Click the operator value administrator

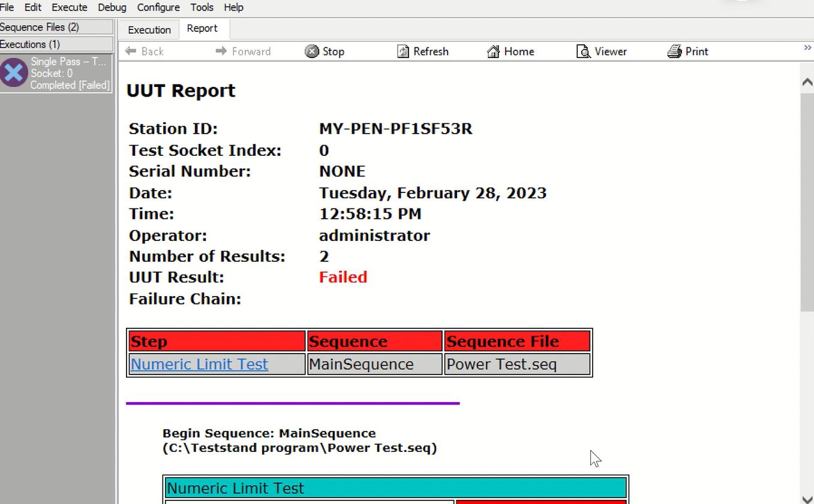[x=374, y=236]
